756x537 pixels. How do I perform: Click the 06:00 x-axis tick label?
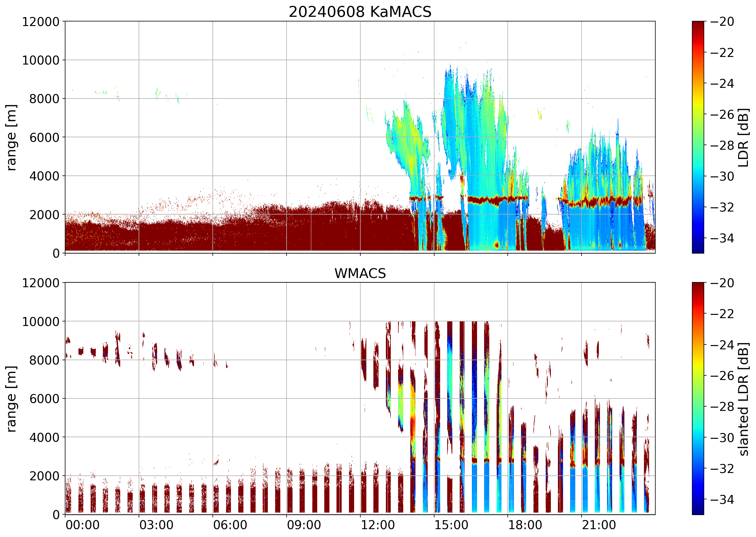(x=230, y=525)
